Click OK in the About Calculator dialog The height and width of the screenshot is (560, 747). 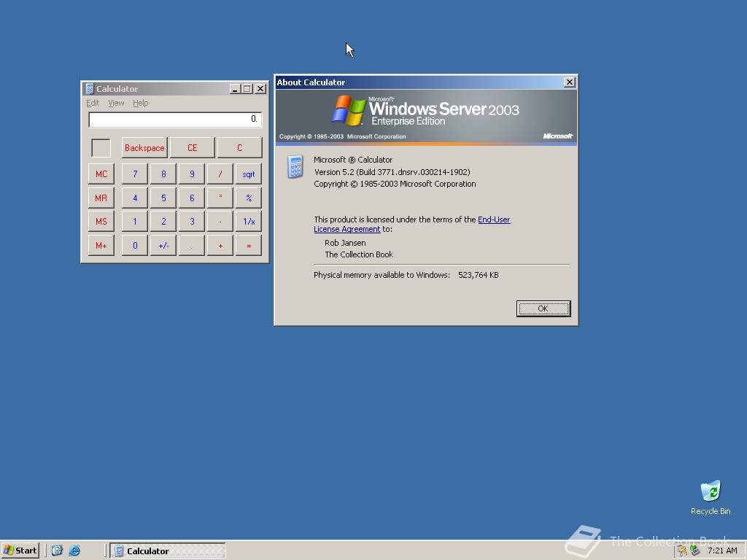click(543, 308)
